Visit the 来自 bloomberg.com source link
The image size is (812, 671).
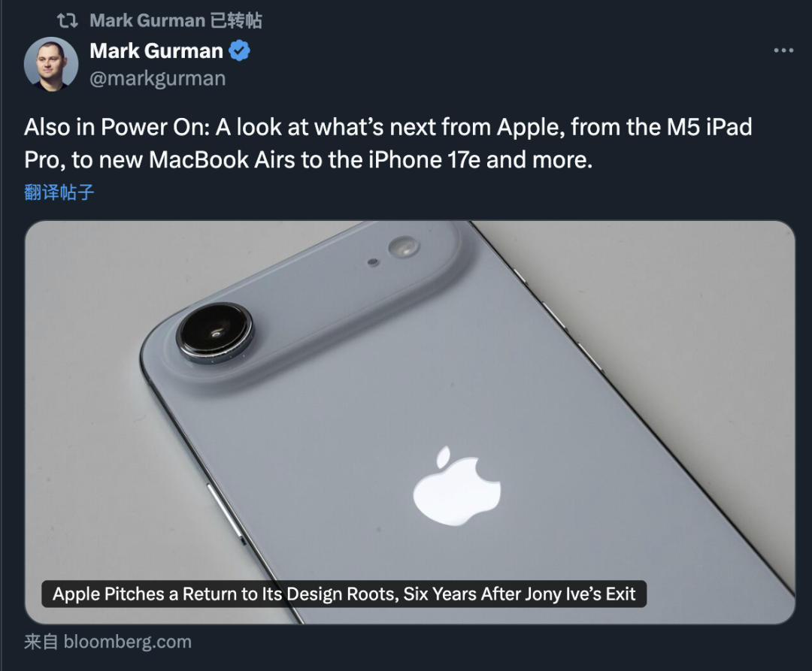108,642
